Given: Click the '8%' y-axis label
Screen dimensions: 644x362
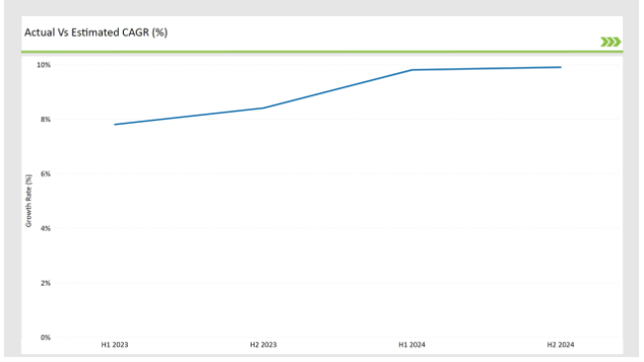Looking at the screenshot, I should pyautogui.click(x=46, y=120).
